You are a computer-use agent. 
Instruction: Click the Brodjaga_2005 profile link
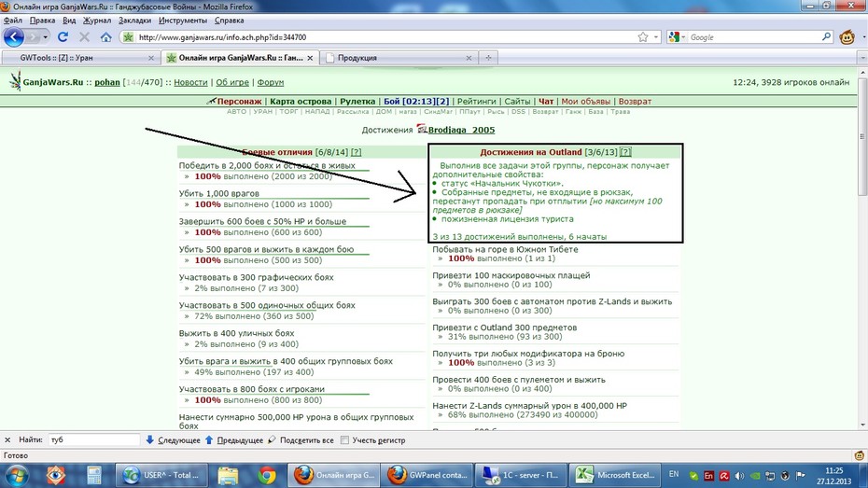tap(461, 130)
